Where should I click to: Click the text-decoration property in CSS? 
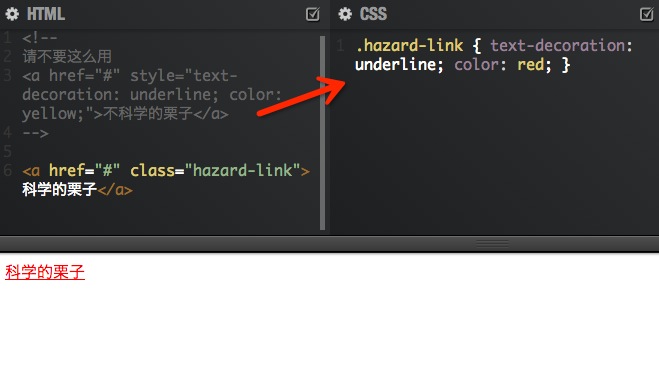pyautogui.click(x=557, y=45)
